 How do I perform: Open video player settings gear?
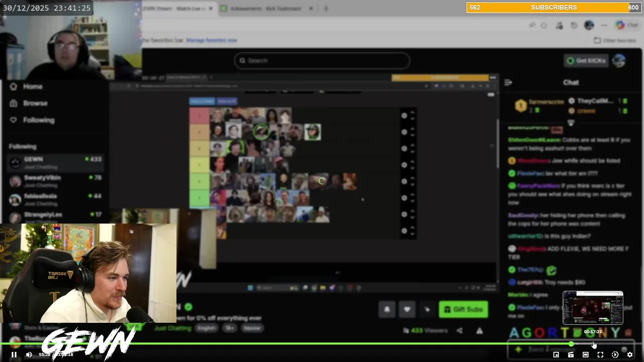629,354
